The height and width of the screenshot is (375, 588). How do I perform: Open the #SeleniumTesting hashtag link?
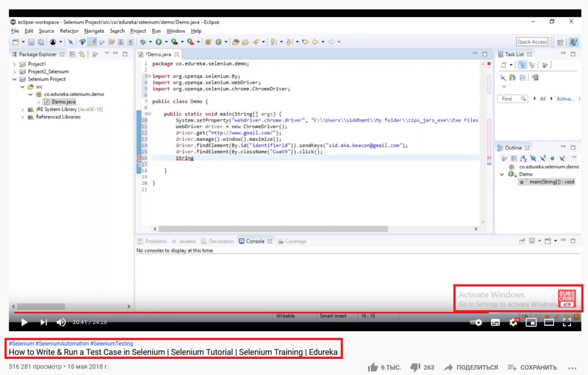[x=112, y=343]
